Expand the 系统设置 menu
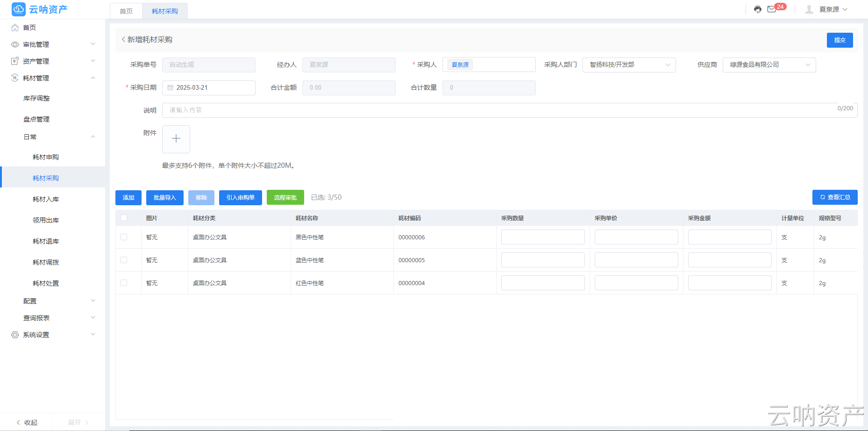868x431 pixels. click(93, 335)
